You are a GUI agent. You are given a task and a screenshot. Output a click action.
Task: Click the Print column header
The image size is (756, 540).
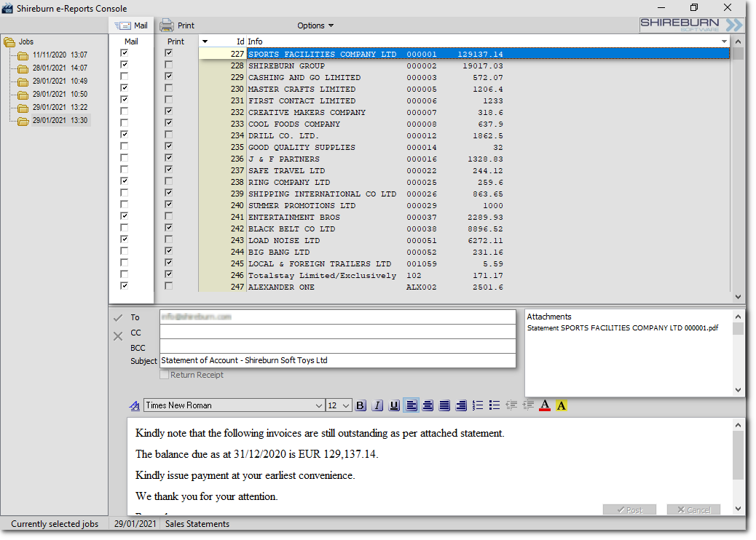pos(176,41)
